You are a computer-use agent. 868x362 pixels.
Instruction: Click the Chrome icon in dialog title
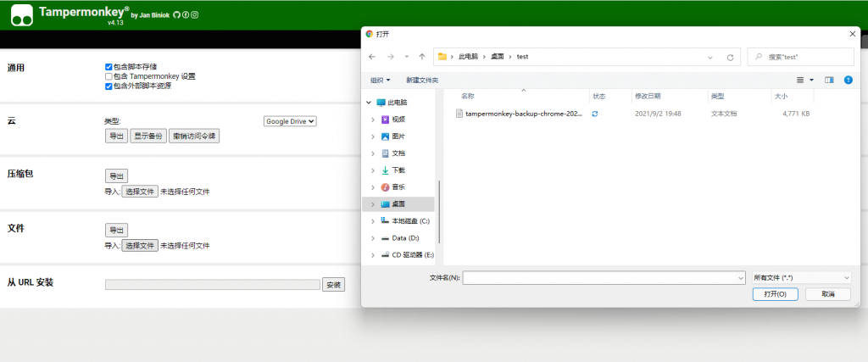(x=370, y=34)
